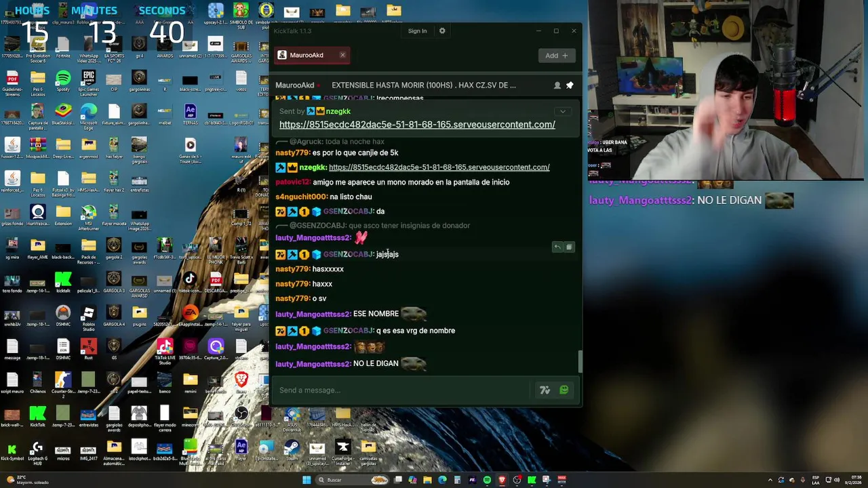Click GSENZOCABJ on 'jajsjajs' message
Viewport: 868px width, 488px height.
coord(349,254)
